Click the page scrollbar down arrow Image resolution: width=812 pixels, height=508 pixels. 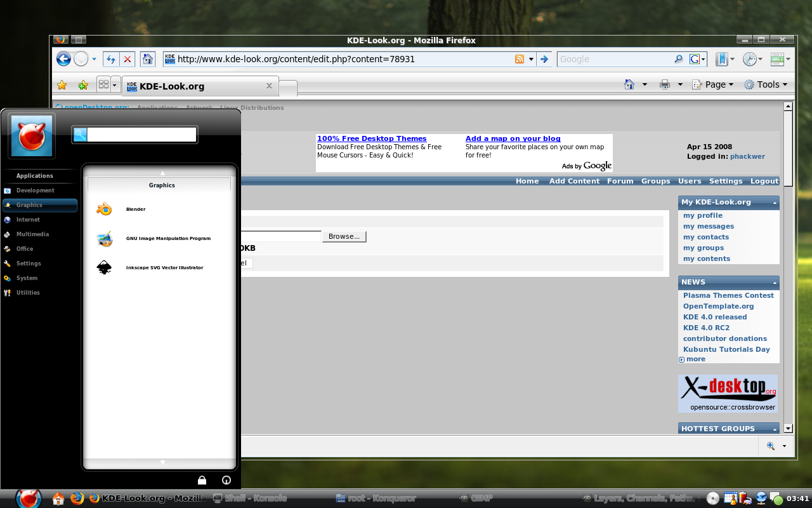[788, 429]
